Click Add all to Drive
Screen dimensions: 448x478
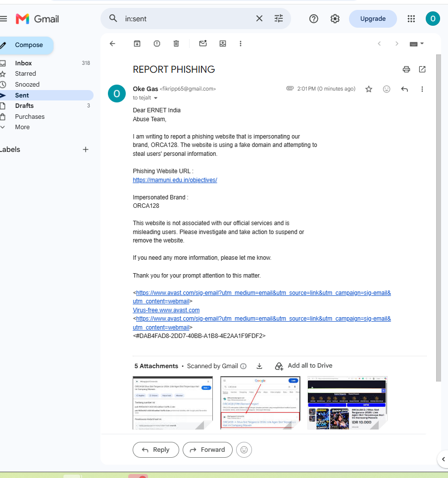304,366
